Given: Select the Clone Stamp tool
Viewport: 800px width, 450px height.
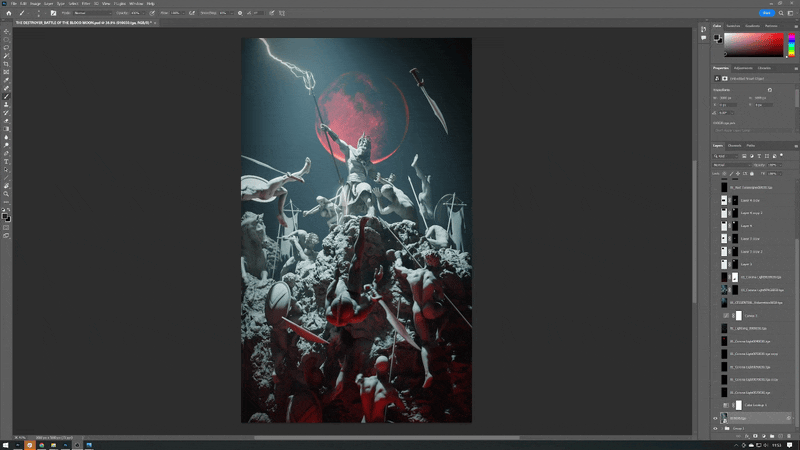Looking at the screenshot, I should pyautogui.click(x=6, y=105).
